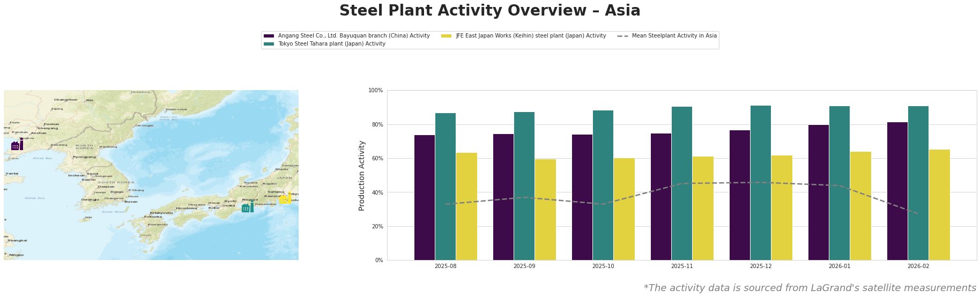Select the JFE East Japan Works legend label
980x297 pixels.
tap(531, 36)
